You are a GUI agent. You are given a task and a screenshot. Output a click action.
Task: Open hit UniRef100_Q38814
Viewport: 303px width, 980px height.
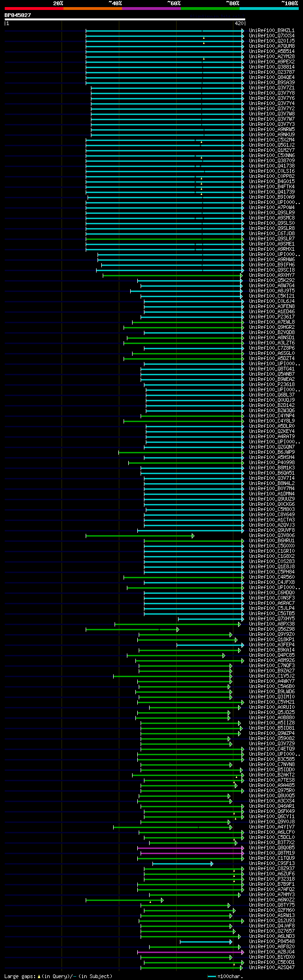(x=272, y=67)
